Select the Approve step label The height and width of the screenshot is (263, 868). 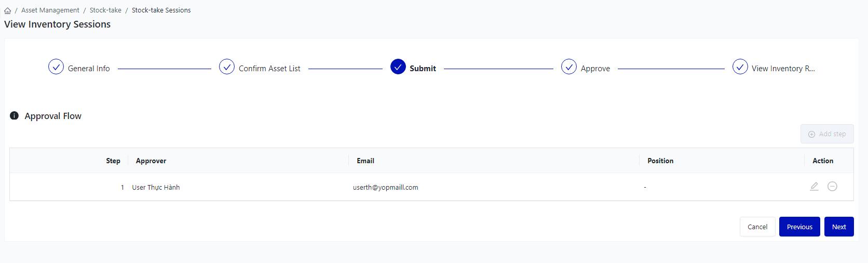click(595, 69)
